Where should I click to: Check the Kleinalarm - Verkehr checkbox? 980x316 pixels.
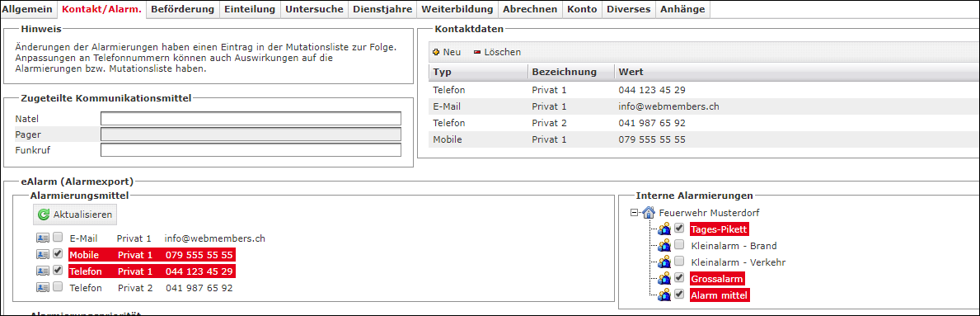pos(679,261)
